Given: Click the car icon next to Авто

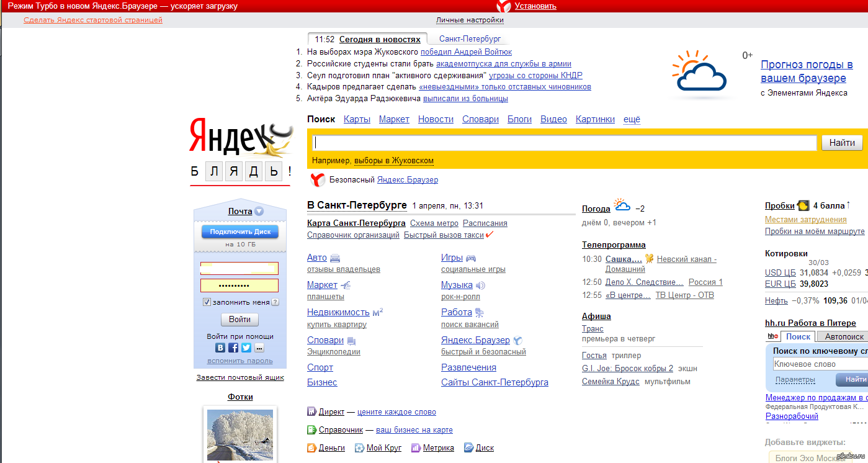Looking at the screenshot, I should click(335, 258).
